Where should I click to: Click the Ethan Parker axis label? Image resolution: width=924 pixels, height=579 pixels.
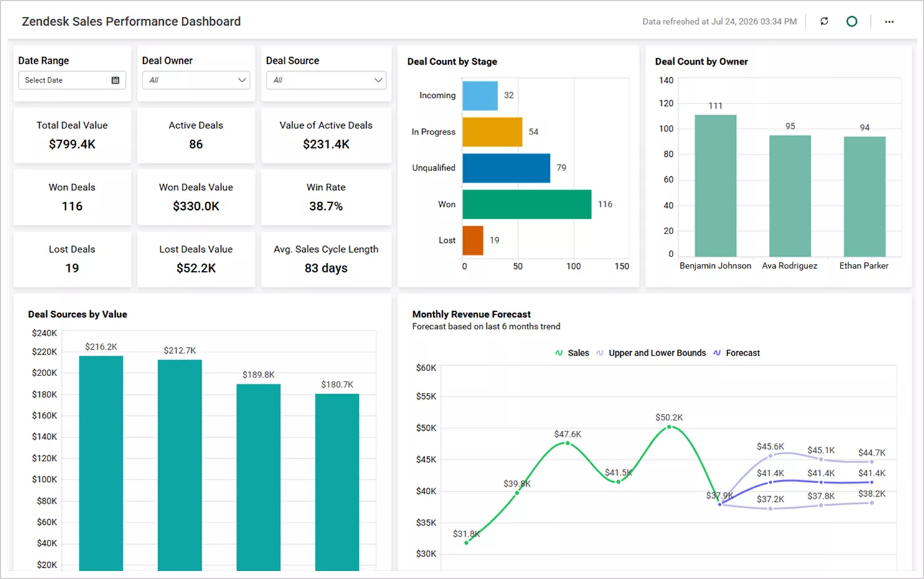click(864, 266)
